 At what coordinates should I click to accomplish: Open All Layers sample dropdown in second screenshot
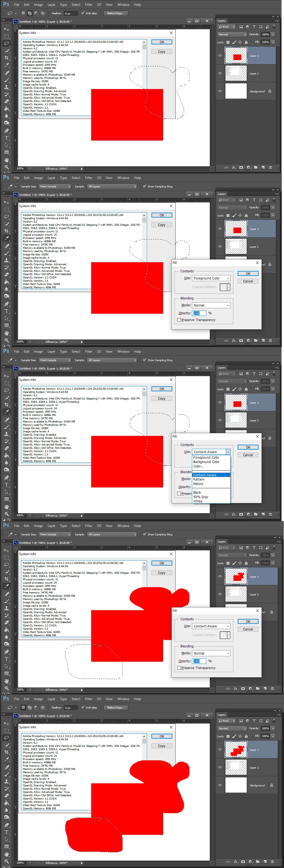pyautogui.click(x=112, y=186)
